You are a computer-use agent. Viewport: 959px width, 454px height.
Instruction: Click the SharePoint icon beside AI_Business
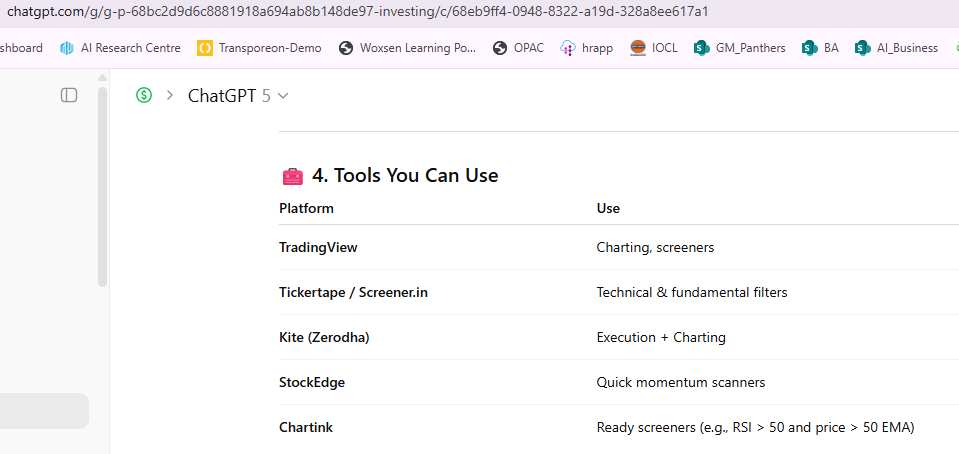(x=863, y=48)
